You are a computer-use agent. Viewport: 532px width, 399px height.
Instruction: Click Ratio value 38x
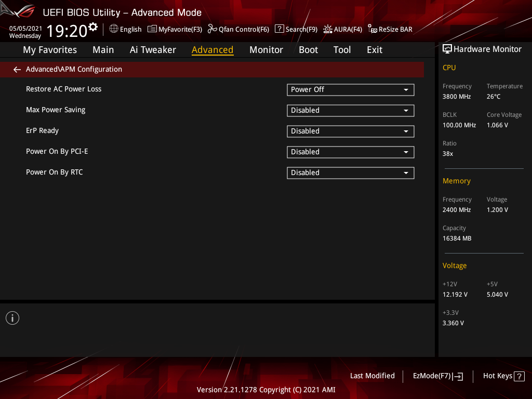[x=447, y=154]
